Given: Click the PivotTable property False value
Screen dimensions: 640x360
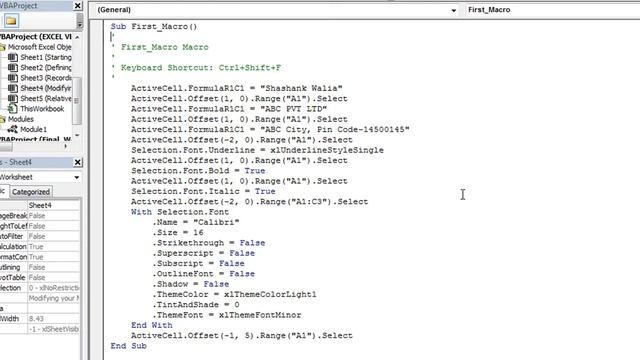Looking at the screenshot, I should [53, 278].
